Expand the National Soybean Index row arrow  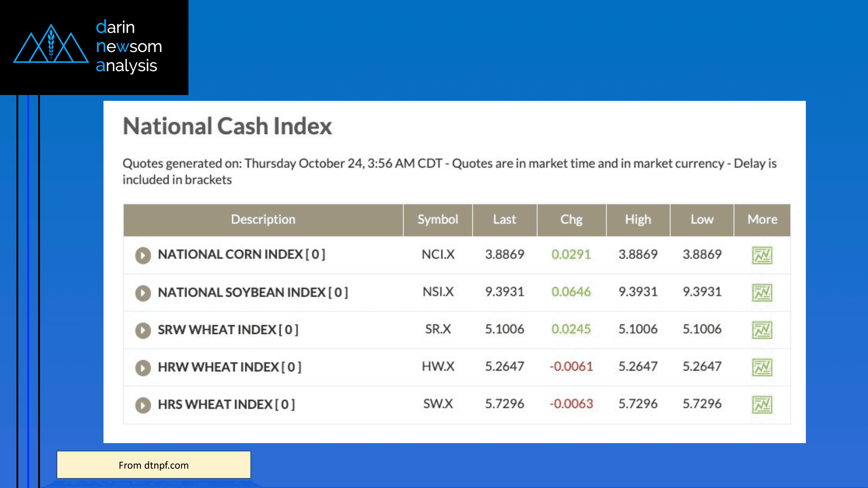click(x=143, y=293)
